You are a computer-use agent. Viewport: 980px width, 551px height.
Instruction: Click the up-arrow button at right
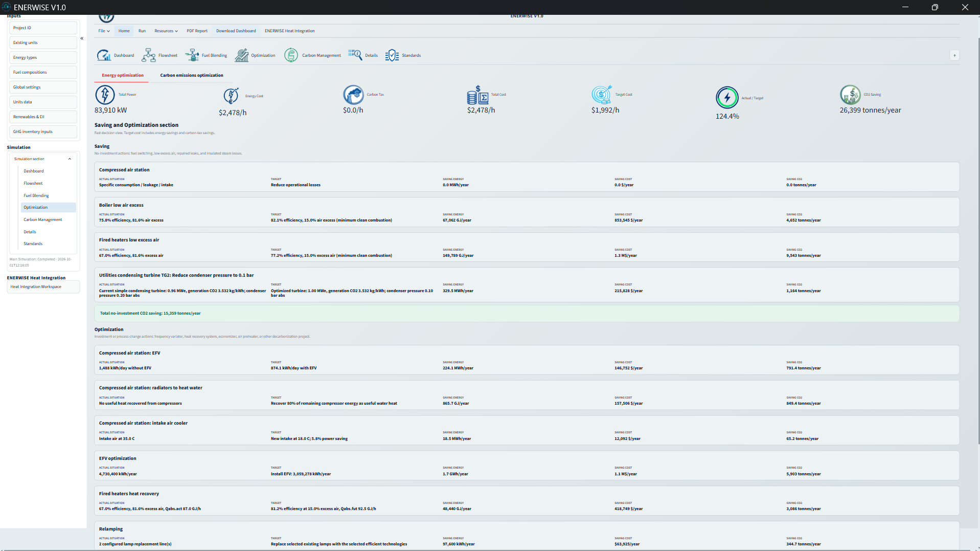(954, 55)
